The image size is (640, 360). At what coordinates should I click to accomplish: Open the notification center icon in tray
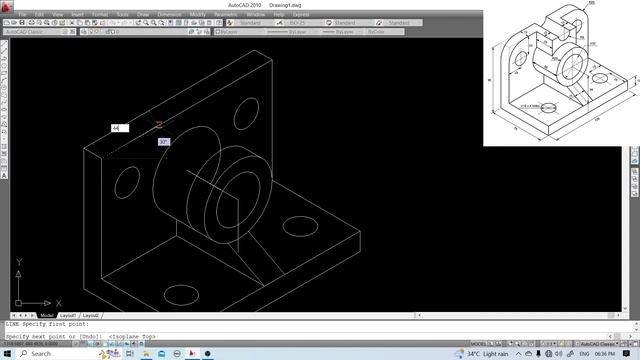point(627,353)
